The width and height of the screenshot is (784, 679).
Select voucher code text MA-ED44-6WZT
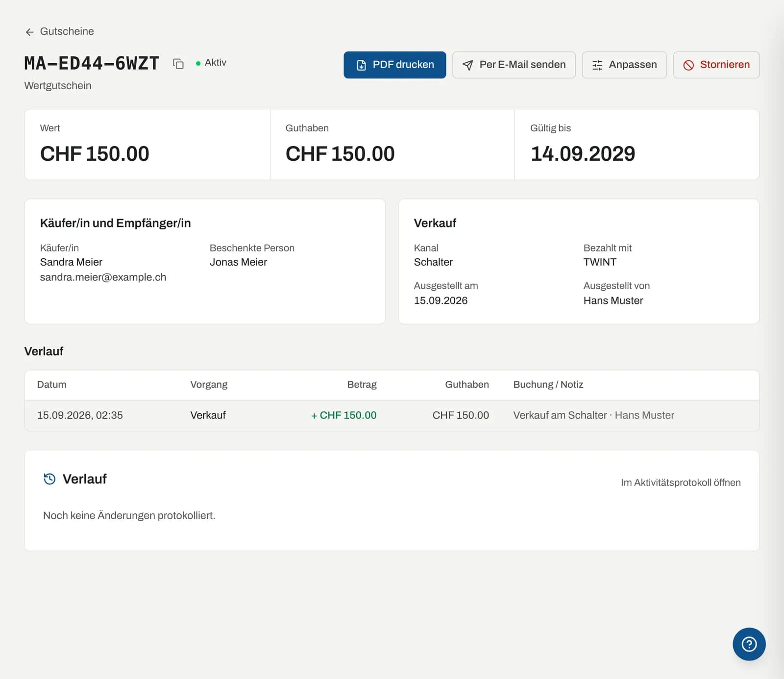(92, 63)
